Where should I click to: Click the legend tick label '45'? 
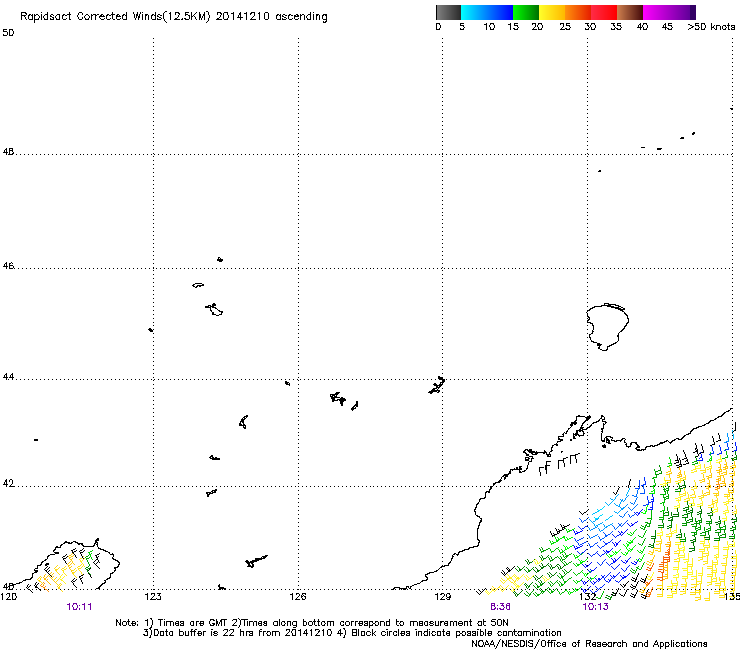[667, 26]
